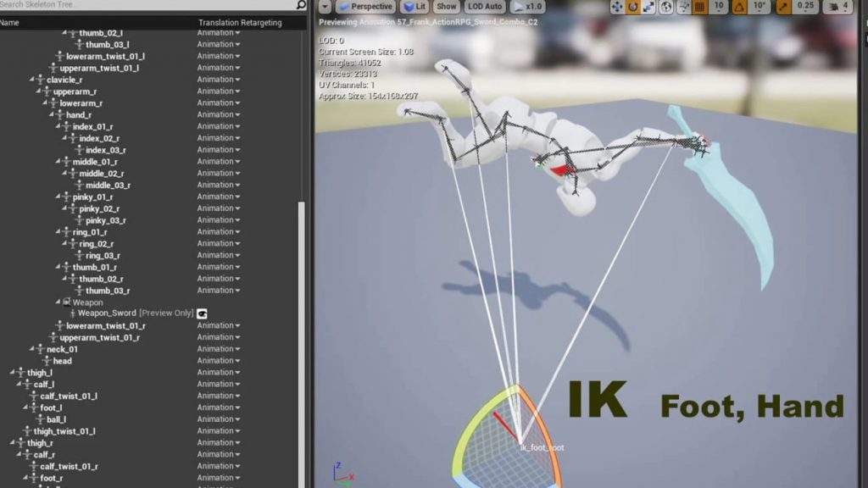868x488 pixels.
Task: Select the thigh_twist_01_l bone
Action: (x=64, y=431)
